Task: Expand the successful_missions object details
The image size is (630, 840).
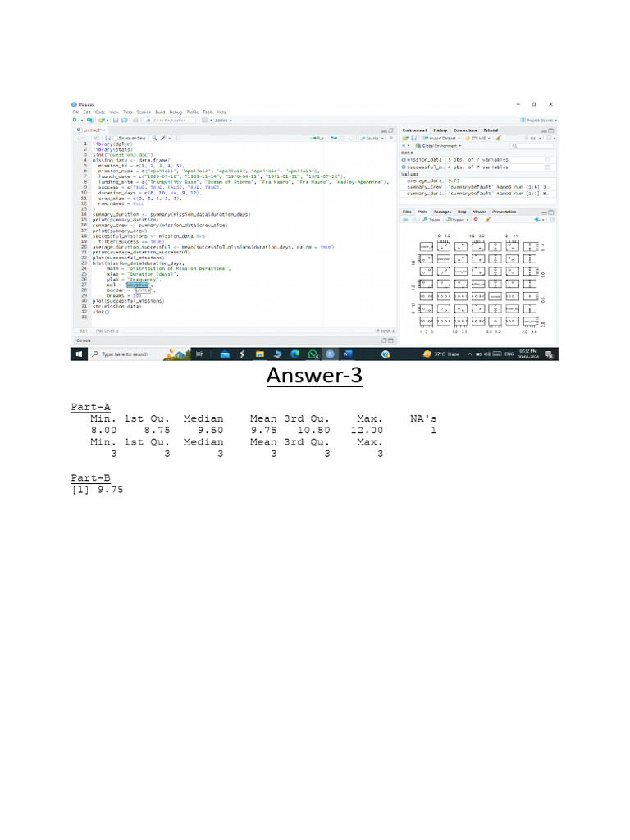Action: [404, 167]
